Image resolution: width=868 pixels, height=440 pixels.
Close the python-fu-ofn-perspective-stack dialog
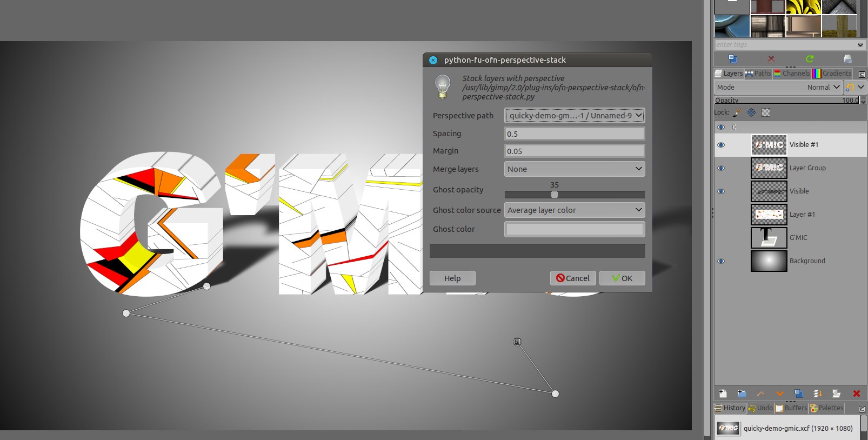pyautogui.click(x=433, y=60)
